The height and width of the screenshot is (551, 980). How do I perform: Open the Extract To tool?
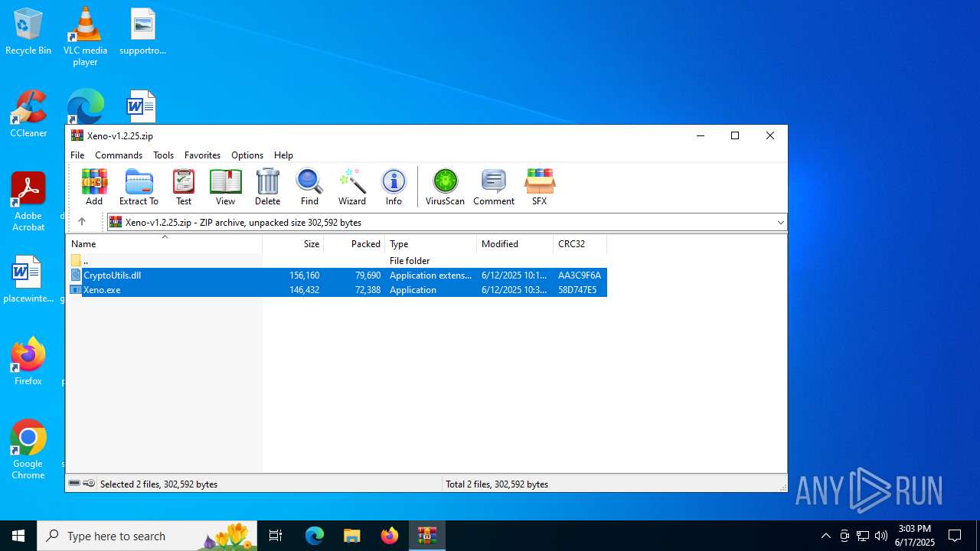coord(139,187)
